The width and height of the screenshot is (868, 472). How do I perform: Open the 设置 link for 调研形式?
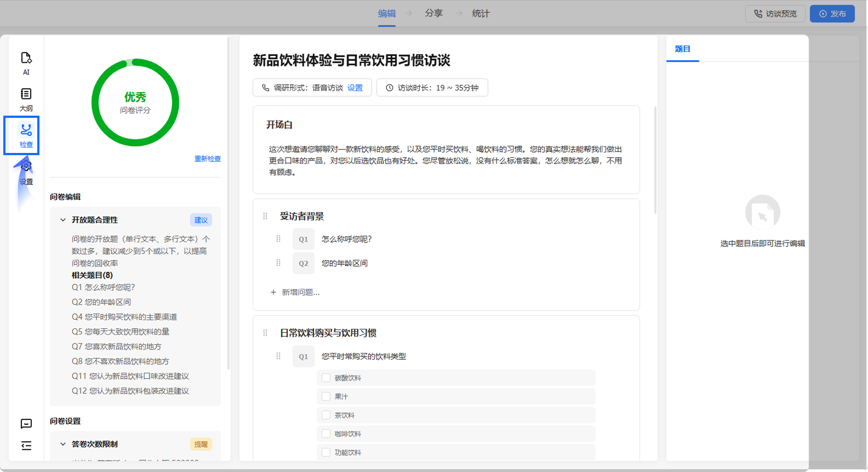355,88
